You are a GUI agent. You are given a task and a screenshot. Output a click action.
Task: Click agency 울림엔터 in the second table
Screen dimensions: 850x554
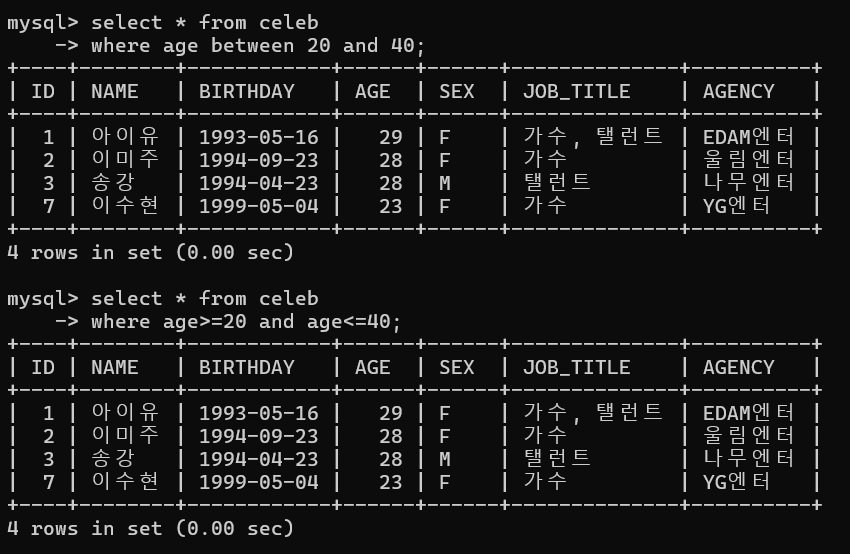tap(748, 436)
